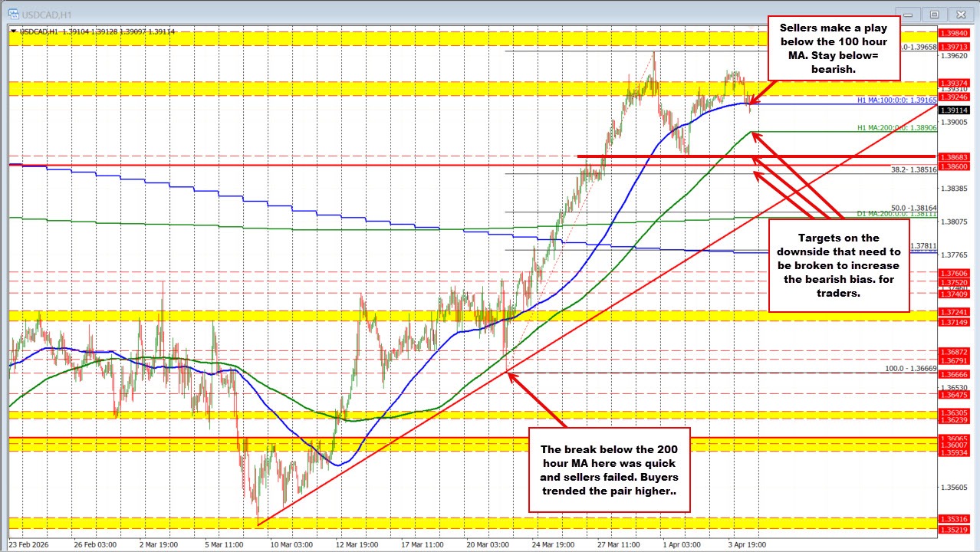Screen dimensions: 980x552
Task: Restore the chart window to smaller size
Action: [934, 14]
